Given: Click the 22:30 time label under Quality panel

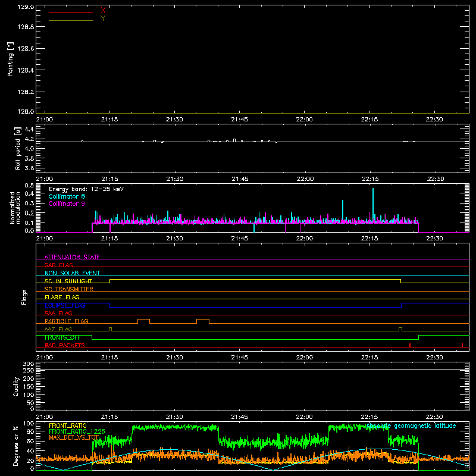Looking at the screenshot, I should point(434,417).
